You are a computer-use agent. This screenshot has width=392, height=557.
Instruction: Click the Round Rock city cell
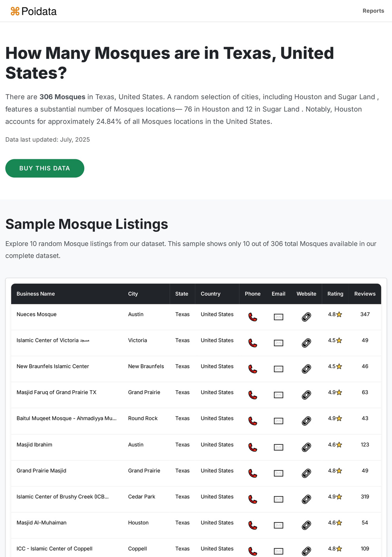[x=143, y=419]
